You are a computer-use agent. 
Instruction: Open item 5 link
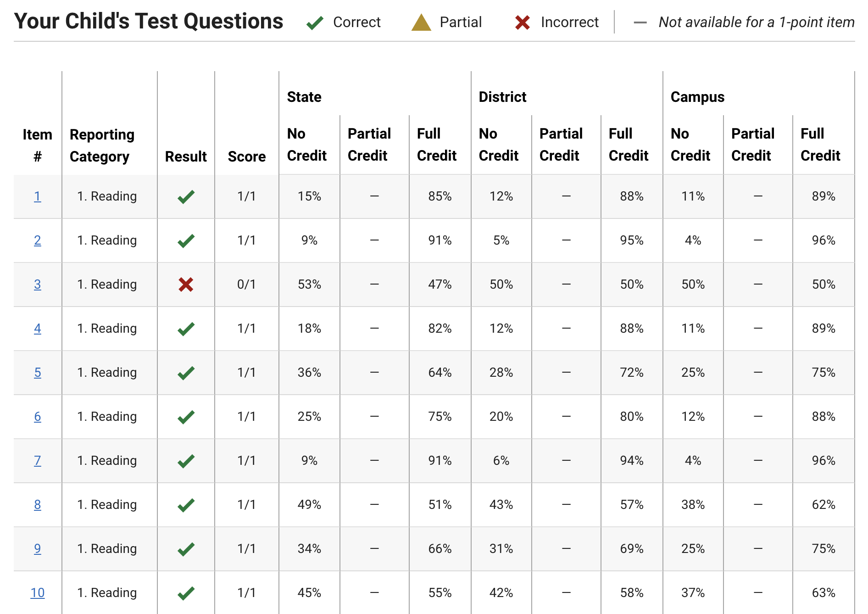(38, 373)
